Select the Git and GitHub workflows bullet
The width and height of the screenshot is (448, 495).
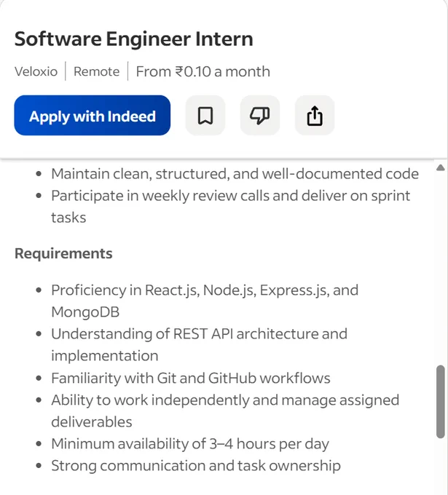coord(191,378)
